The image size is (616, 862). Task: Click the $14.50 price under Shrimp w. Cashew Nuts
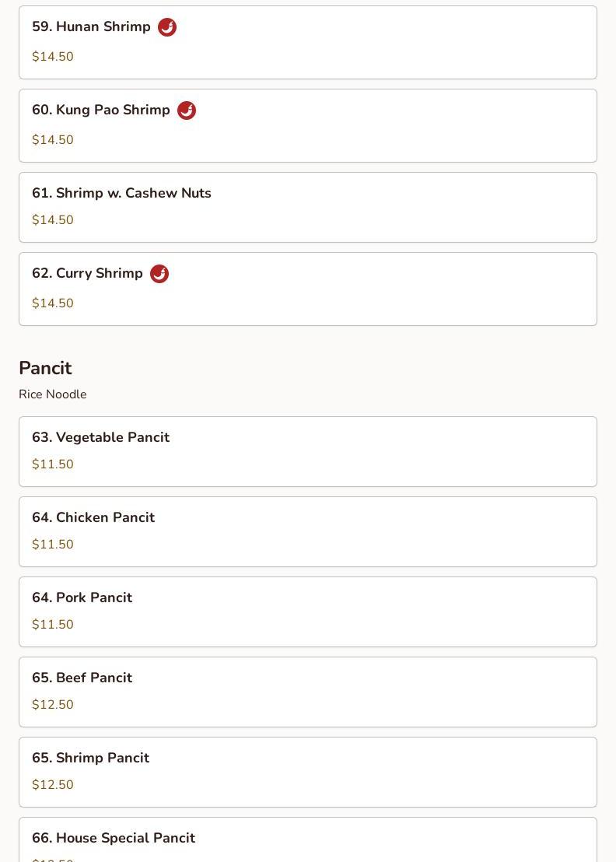click(x=53, y=220)
